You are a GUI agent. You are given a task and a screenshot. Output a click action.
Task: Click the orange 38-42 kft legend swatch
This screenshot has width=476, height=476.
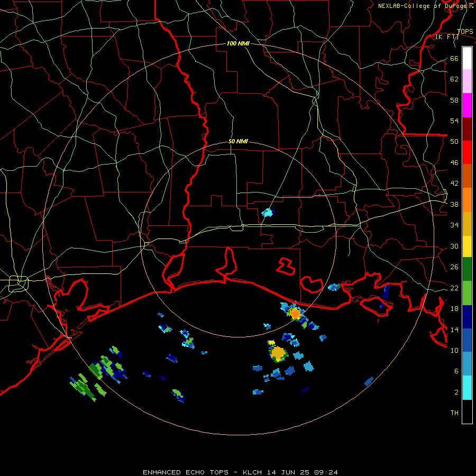[467, 200]
